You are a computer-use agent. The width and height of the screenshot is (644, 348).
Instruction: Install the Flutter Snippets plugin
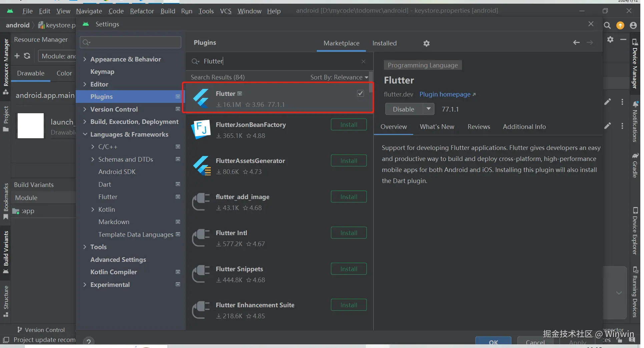pyautogui.click(x=349, y=269)
